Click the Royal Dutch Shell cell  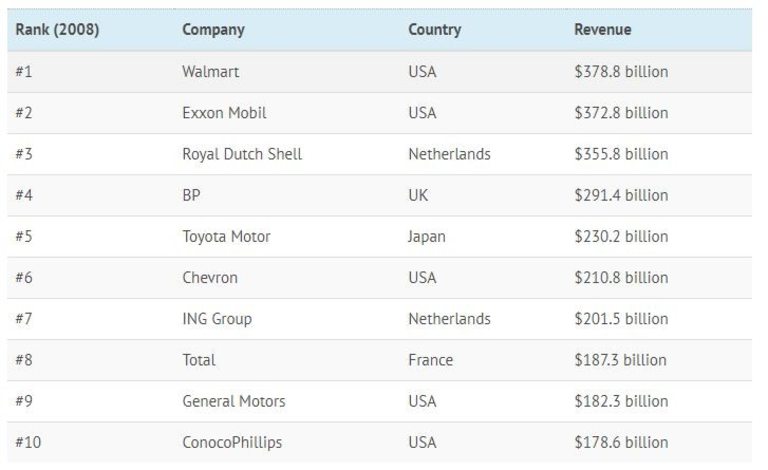242,154
